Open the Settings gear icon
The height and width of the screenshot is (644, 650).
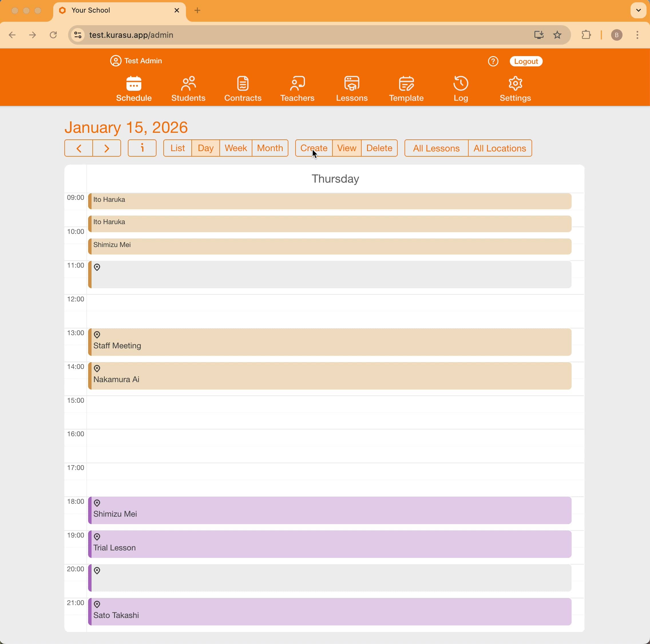[x=515, y=88]
